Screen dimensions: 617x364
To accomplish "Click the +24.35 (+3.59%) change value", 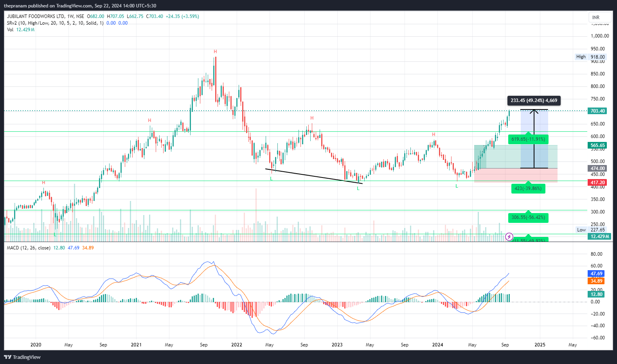I will coord(182,16).
